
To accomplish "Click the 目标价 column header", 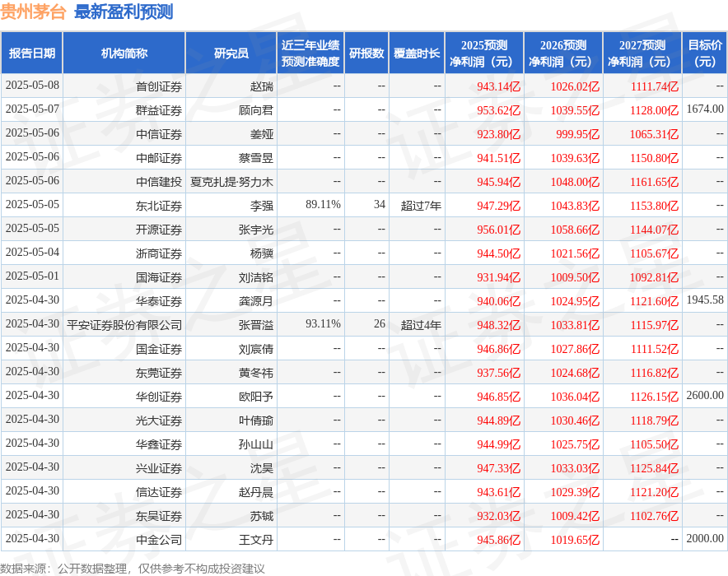I will [704, 53].
